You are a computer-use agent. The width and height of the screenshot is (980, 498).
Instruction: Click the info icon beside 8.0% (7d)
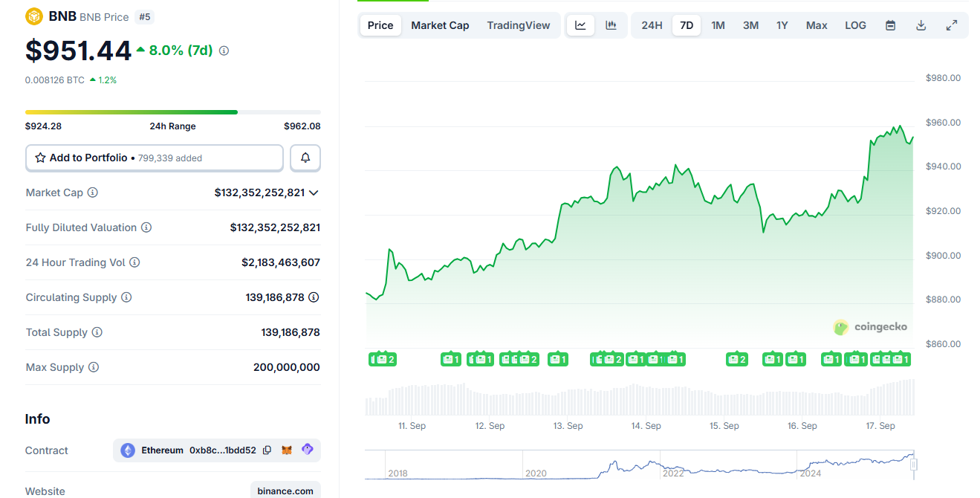point(224,51)
